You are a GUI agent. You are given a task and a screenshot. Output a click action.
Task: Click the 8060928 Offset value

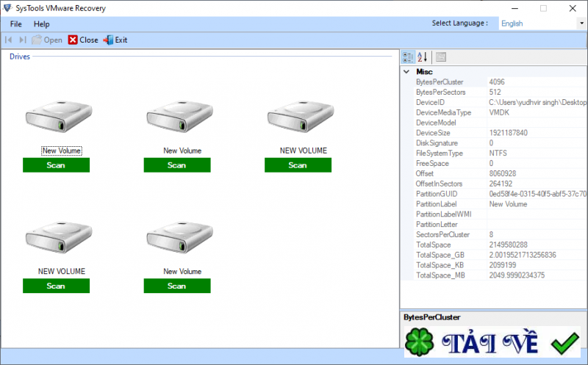(x=503, y=173)
